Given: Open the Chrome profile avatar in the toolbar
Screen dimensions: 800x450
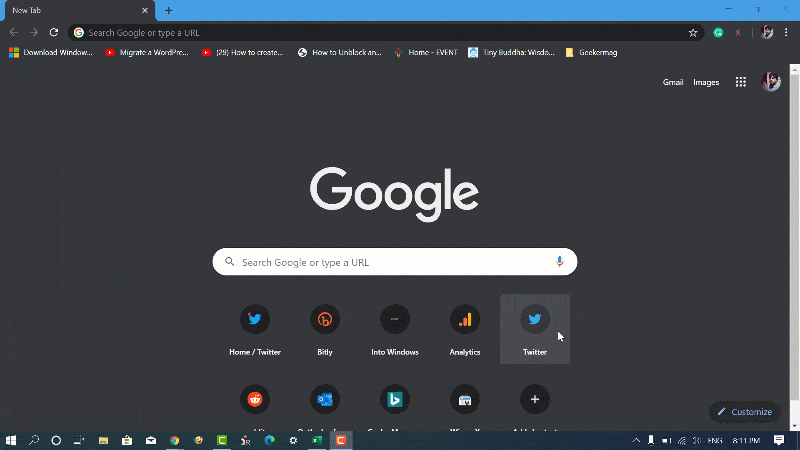Looking at the screenshot, I should [766, 33].
